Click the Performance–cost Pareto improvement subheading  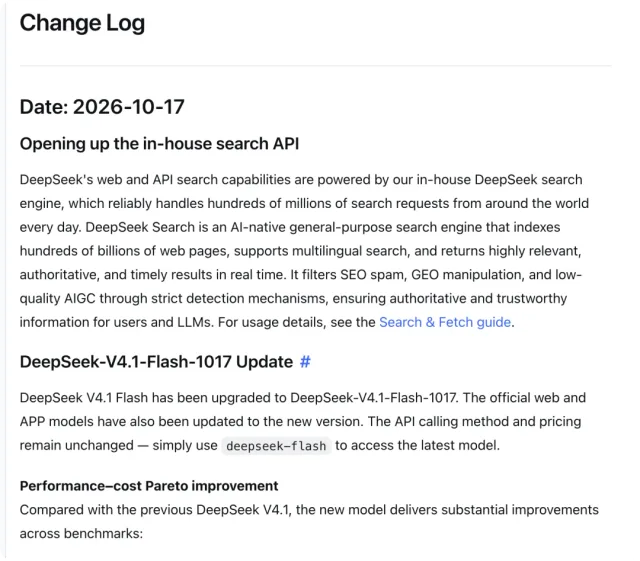149,486
